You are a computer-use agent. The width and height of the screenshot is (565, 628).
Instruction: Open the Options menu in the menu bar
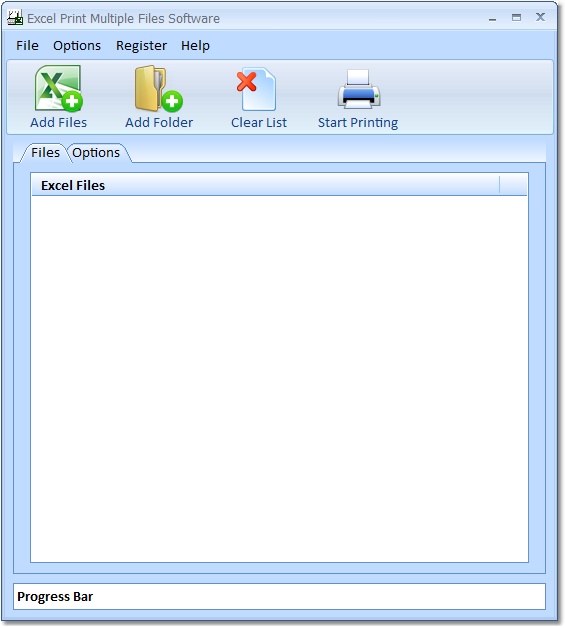click(77, 46)
